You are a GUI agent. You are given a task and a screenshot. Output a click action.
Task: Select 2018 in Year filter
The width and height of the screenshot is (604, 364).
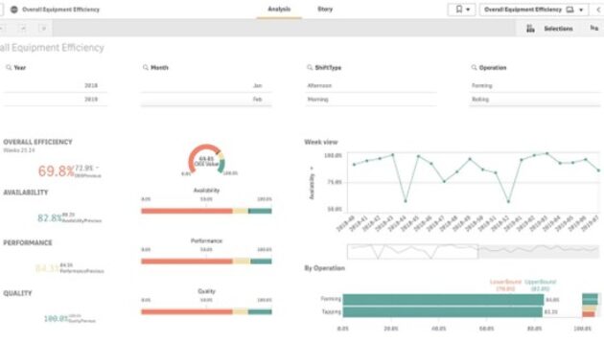point(55,85)
